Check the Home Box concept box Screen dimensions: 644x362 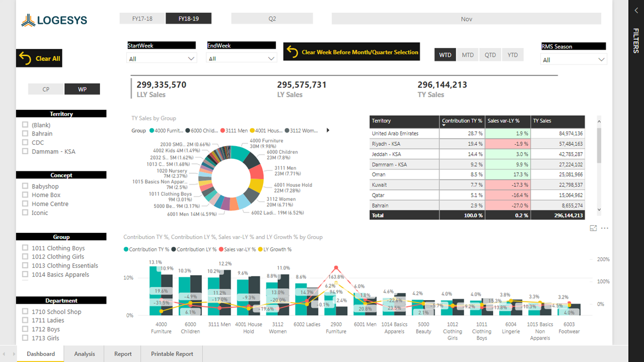(25, 195)
